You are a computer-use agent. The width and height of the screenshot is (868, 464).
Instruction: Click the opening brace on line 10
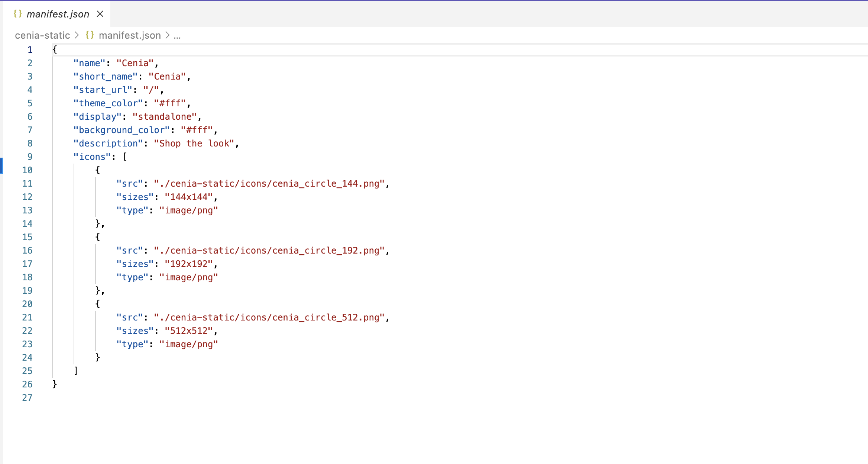pyautogui.click(x=97, y=170)
